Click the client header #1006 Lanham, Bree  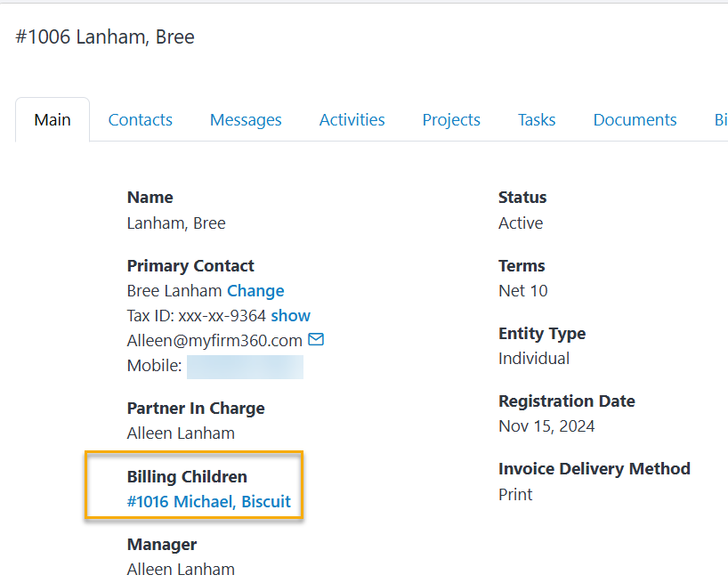105,36
